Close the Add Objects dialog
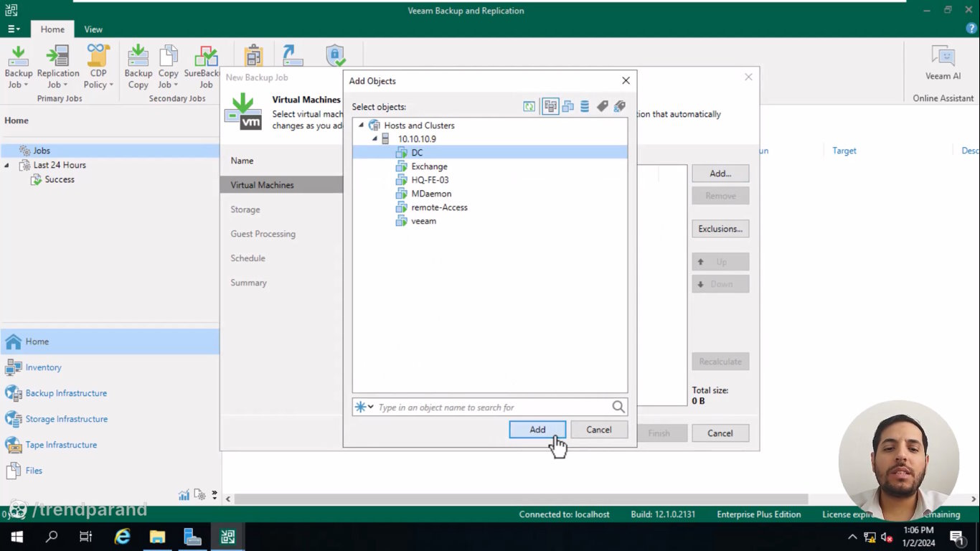Image resolution: width=980 pixels, height=551 pixels. [x=626, y=80]
